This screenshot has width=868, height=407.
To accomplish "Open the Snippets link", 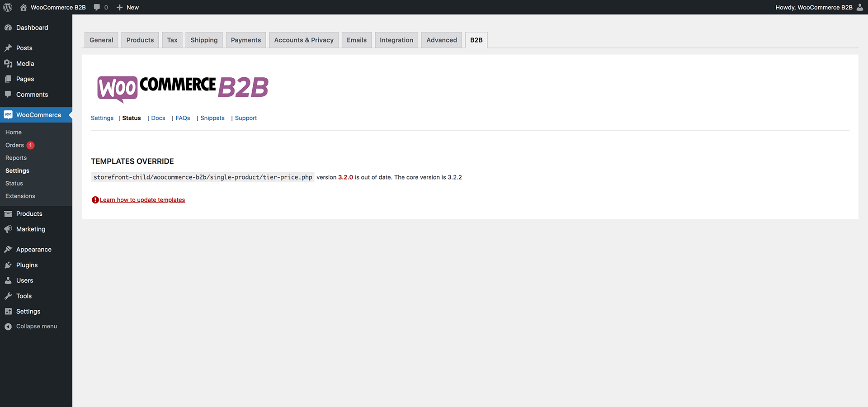I will tap(212, 118).
